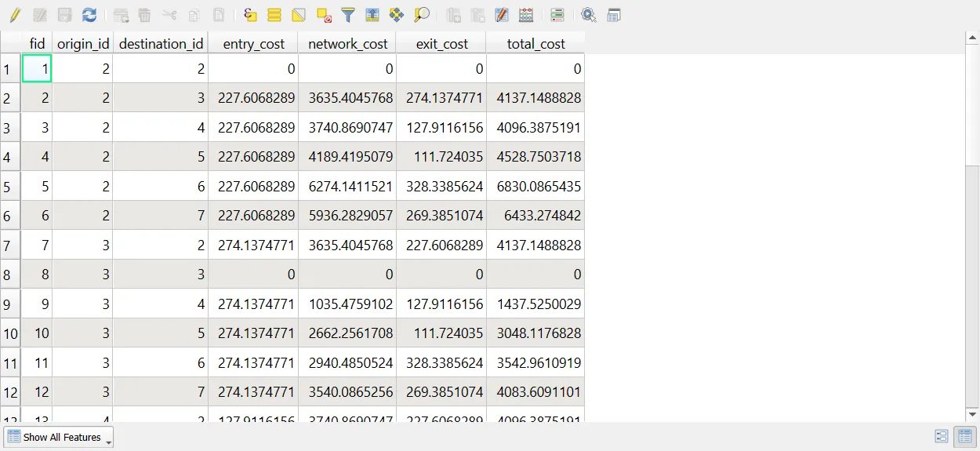The width and height of the screenshot is (980, 451).
Task: Click the magnifier with gear icon
Action: click(x=589, y=15)
